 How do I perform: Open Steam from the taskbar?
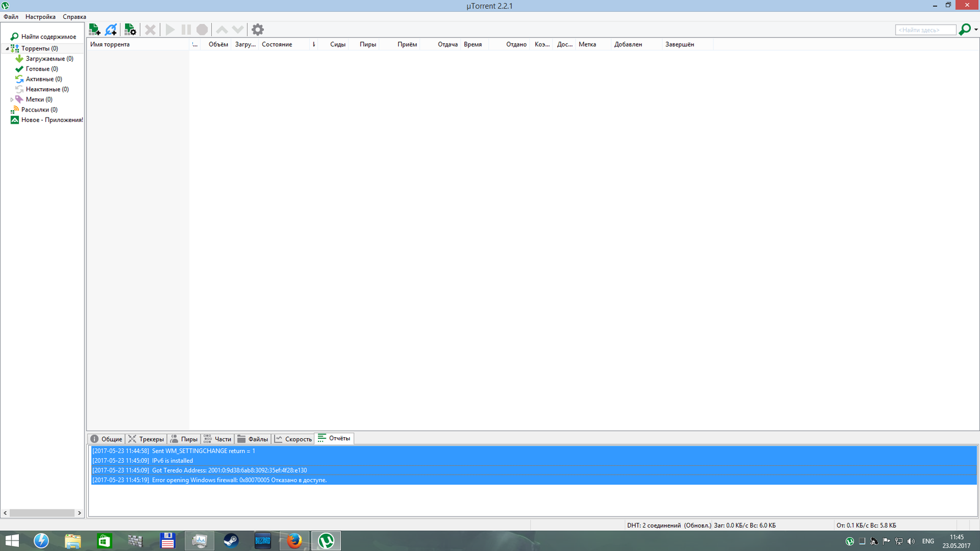231,541
